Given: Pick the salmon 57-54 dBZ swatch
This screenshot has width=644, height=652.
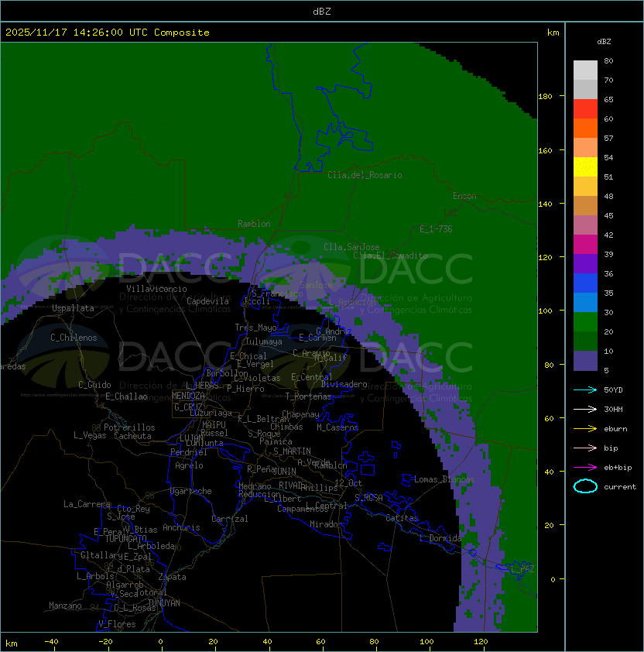Looking at the screenshot, I should click(585, 148).
